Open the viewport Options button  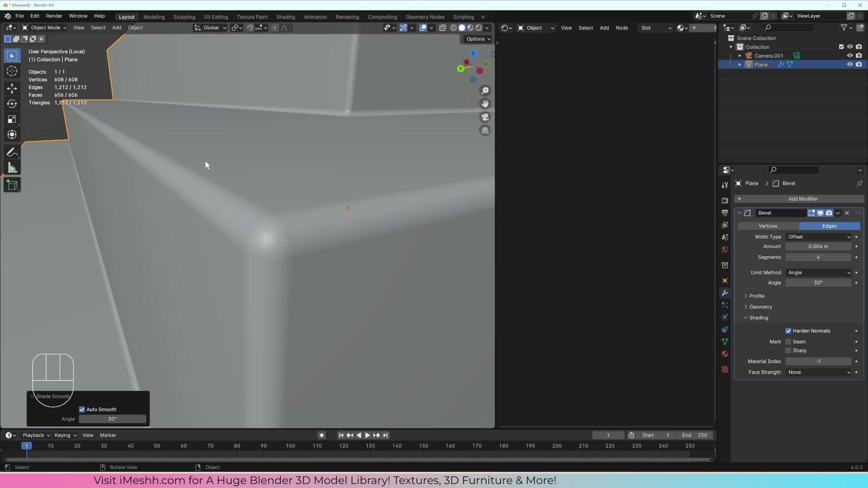coord(478,39)
